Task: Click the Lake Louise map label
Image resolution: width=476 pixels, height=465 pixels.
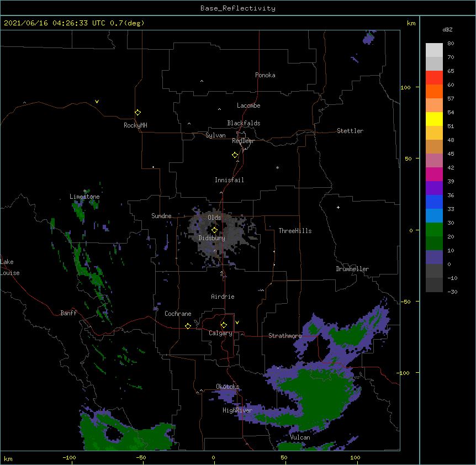Action: click(x=10, y=267)
